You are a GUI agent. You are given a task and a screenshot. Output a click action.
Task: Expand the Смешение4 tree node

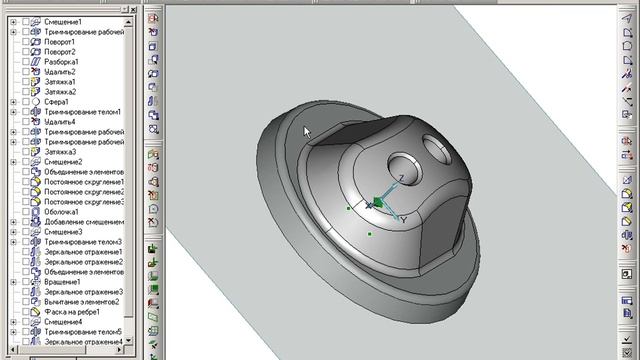pos(13,322)
